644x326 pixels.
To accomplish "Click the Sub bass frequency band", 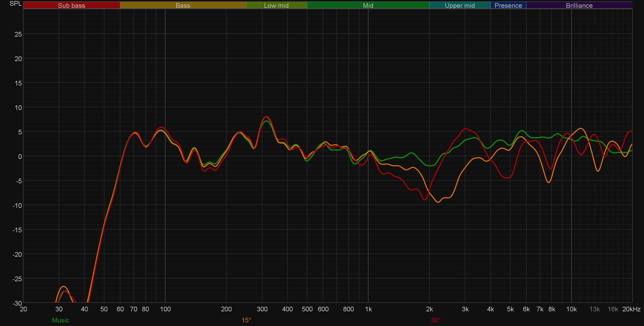I will coord(71,5).
